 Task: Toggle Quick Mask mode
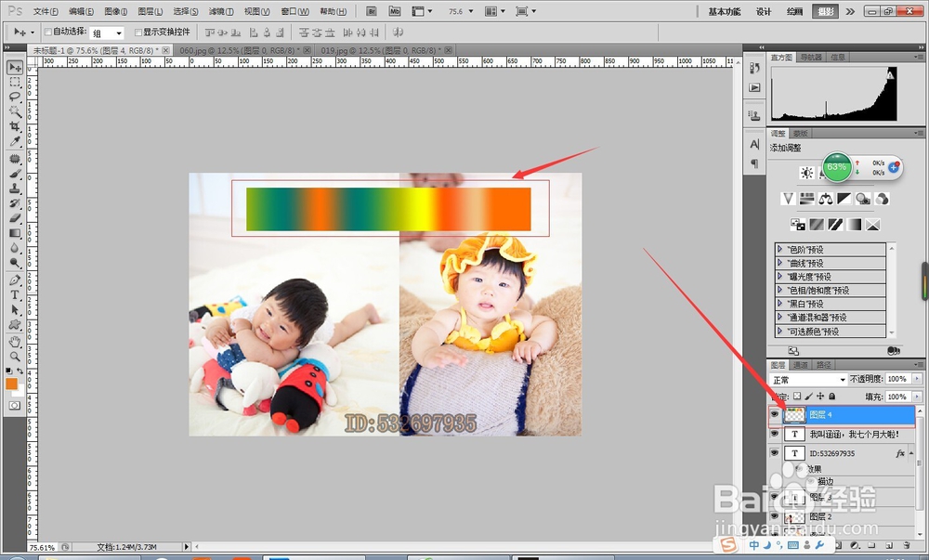coord(14,406)
